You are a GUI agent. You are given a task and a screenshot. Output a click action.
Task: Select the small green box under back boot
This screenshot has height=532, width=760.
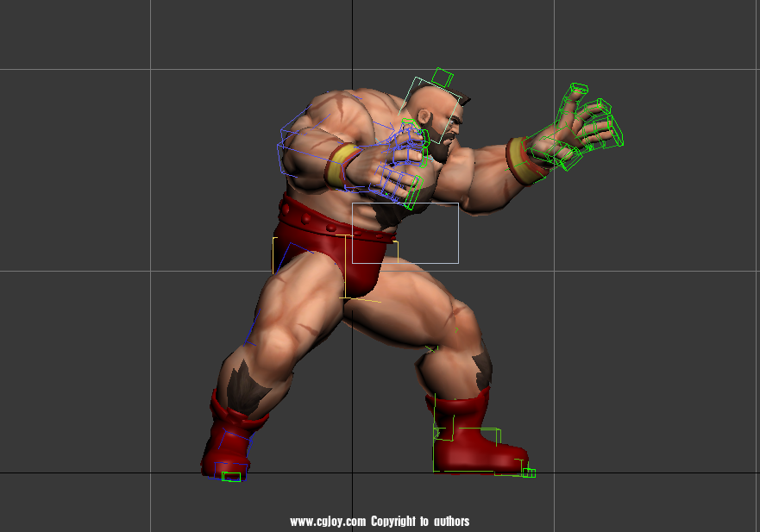tap(231, 477)
